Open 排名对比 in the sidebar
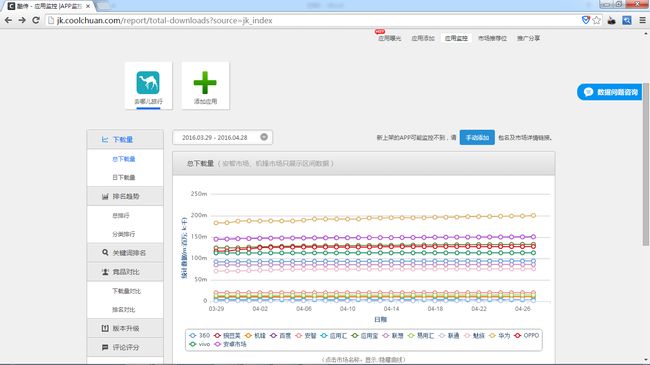650x365 pixels. [124, 309]
